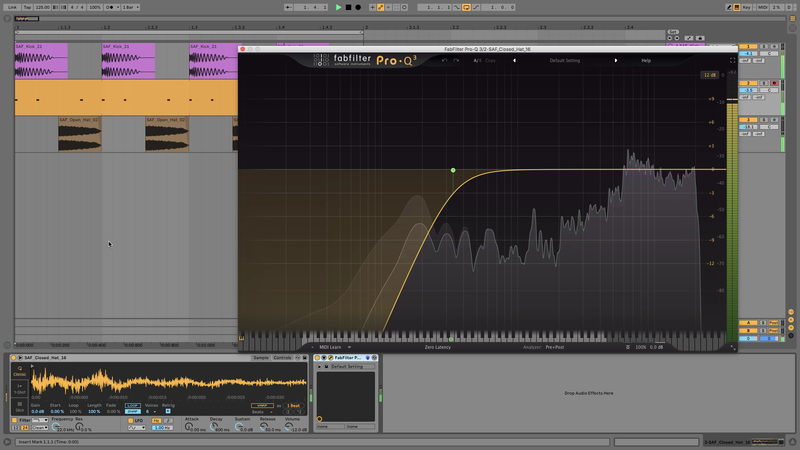Toggle A/B state in Pro-Q 3
800x450 pixels.
click(x=477, y=60)
